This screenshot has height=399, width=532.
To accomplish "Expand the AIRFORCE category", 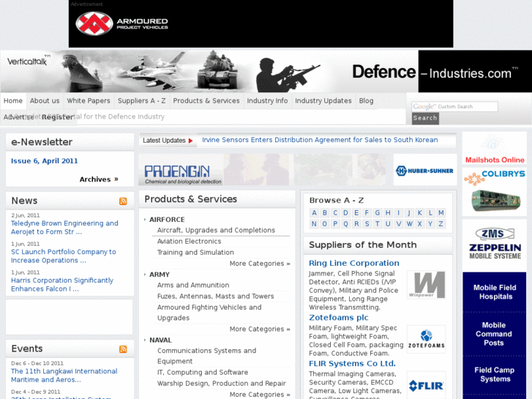I will click(167, 220).
